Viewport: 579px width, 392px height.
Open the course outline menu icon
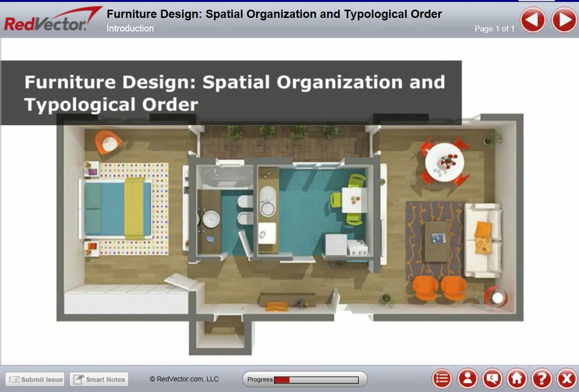[x=442, y=379]
